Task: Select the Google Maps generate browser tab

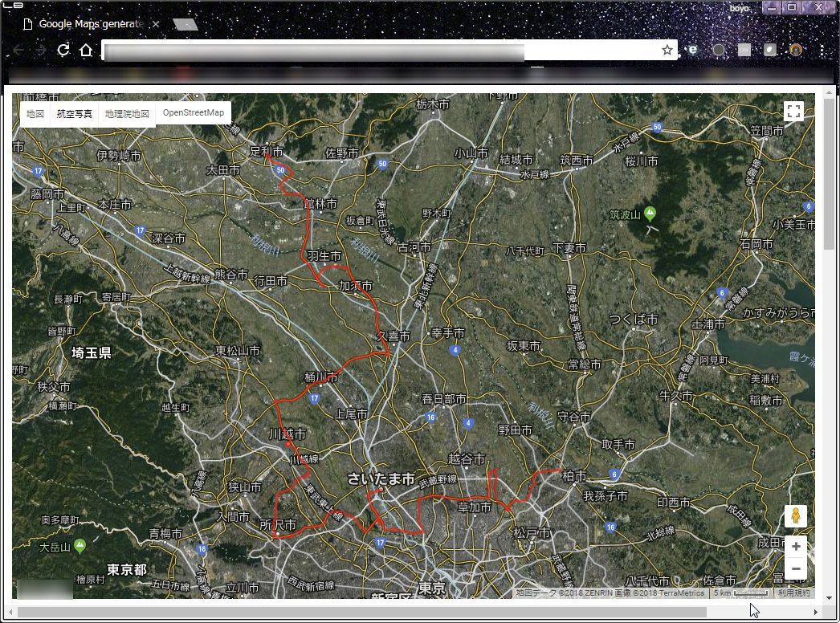Action: pos(91,24)
